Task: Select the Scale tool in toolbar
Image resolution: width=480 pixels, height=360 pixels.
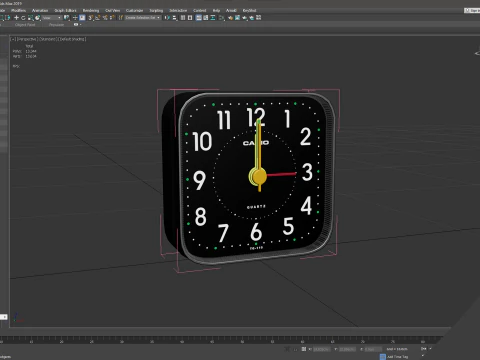Action: pyautogui.click(x=30, y=18)
